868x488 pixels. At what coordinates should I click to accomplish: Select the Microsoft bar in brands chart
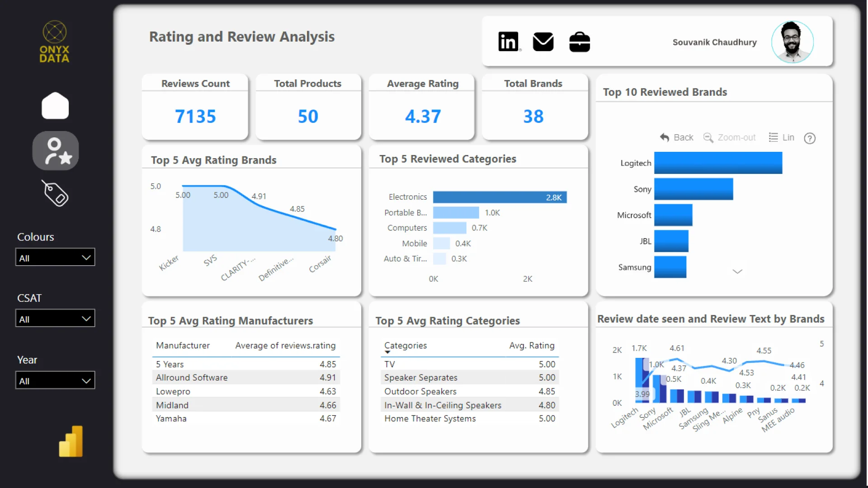tap(673, 215)
